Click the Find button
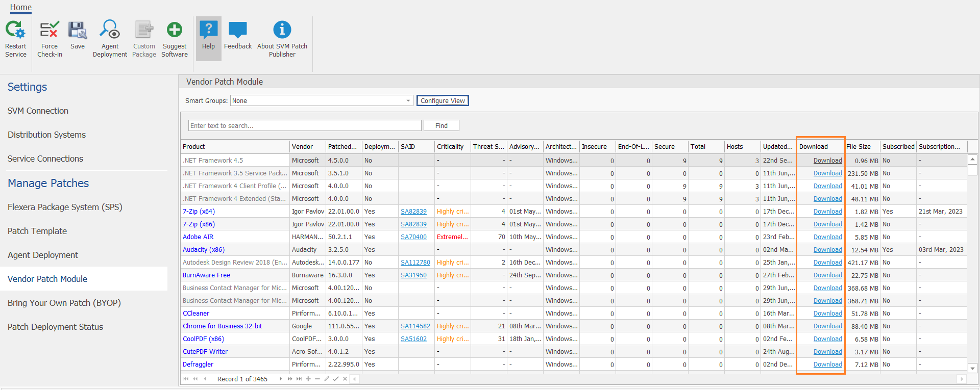980x390 pixels. (x=442, y=125)
